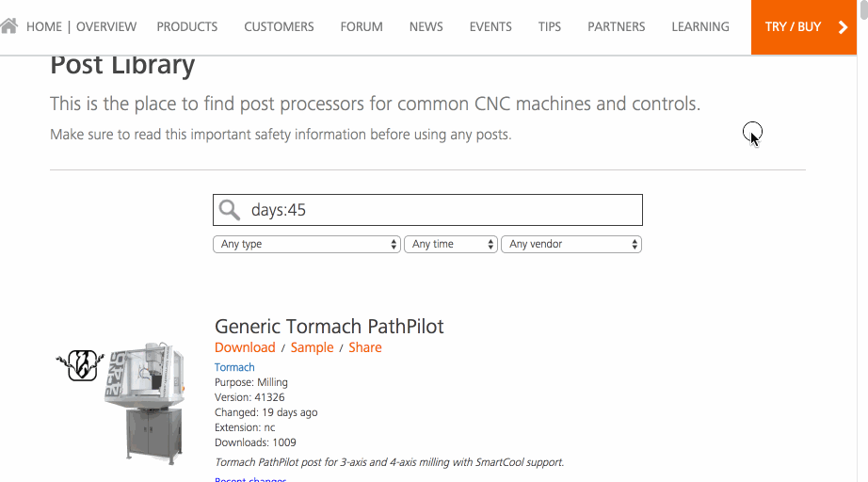Go to Home | Overview page
868x482 pixels.
pos(81,26)
